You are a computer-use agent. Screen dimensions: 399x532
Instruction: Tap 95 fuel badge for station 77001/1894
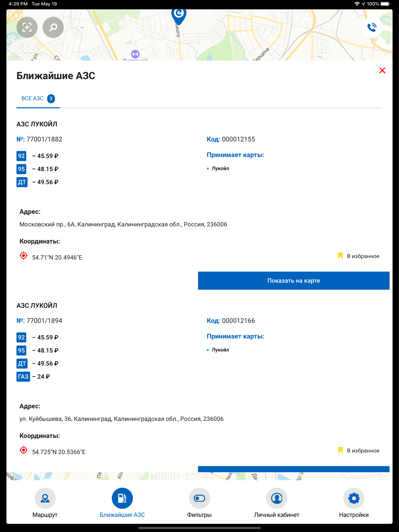pos(21,351)
